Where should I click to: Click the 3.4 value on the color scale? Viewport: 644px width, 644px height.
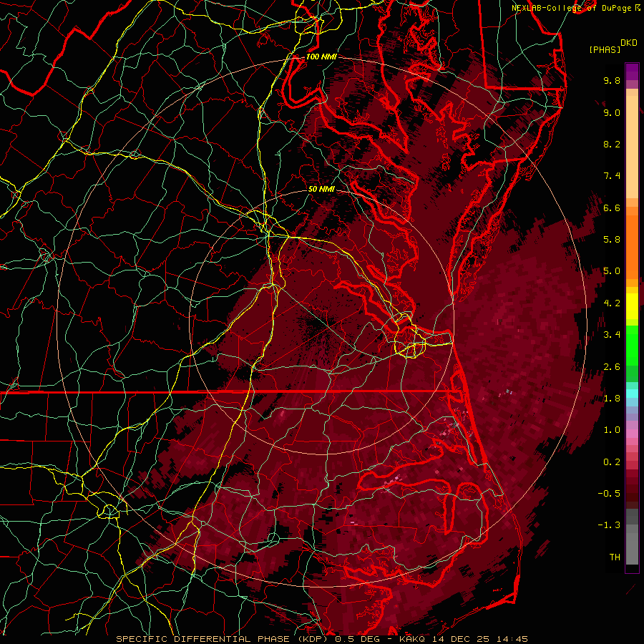pos(612,335)
